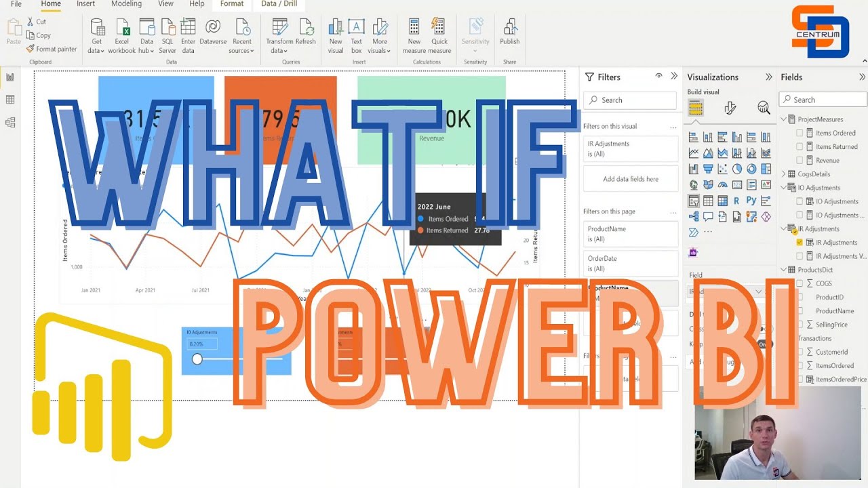Viewport: 868px width, 488px height.
Task: Click the IO Adjustments slider handle
Action: 197,359
